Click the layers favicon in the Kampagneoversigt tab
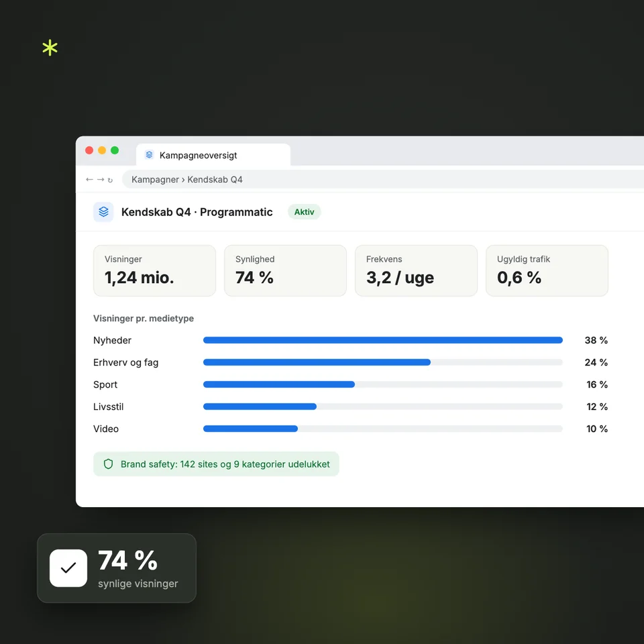The image size is (644, 644). click(x=149, y=155)
